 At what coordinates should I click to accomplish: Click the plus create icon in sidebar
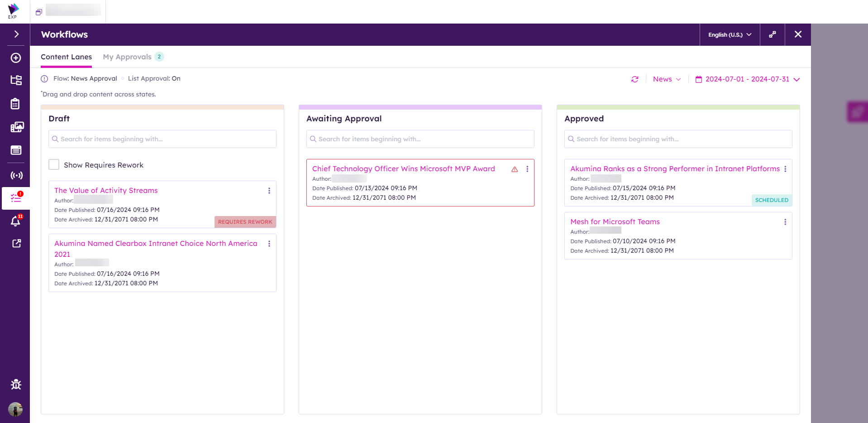16,58
